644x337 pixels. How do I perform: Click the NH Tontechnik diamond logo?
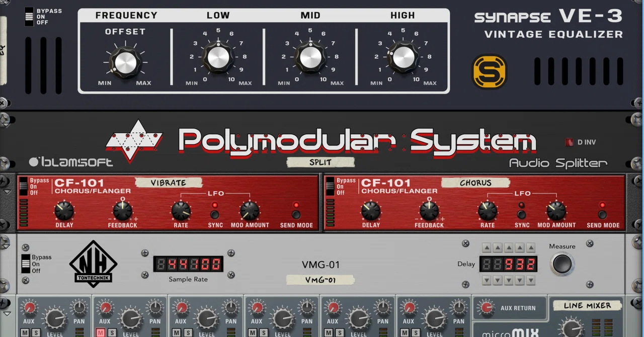point(93,264)
